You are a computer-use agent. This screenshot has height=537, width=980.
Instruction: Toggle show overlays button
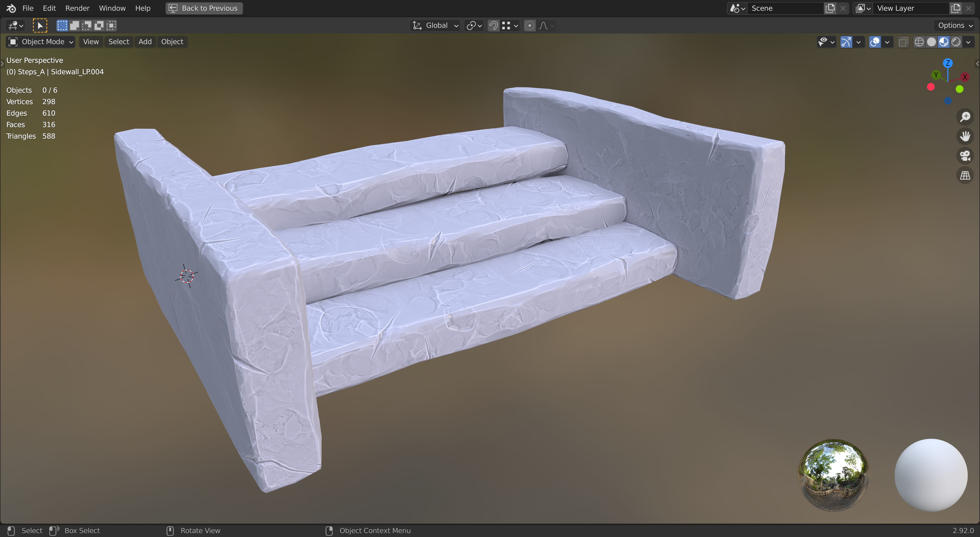click(x=875, y=42)
